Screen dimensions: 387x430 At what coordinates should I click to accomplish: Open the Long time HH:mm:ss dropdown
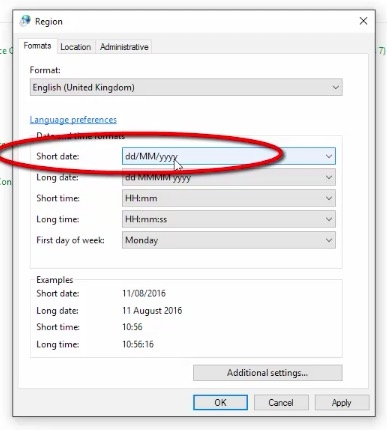coord(229,219)
